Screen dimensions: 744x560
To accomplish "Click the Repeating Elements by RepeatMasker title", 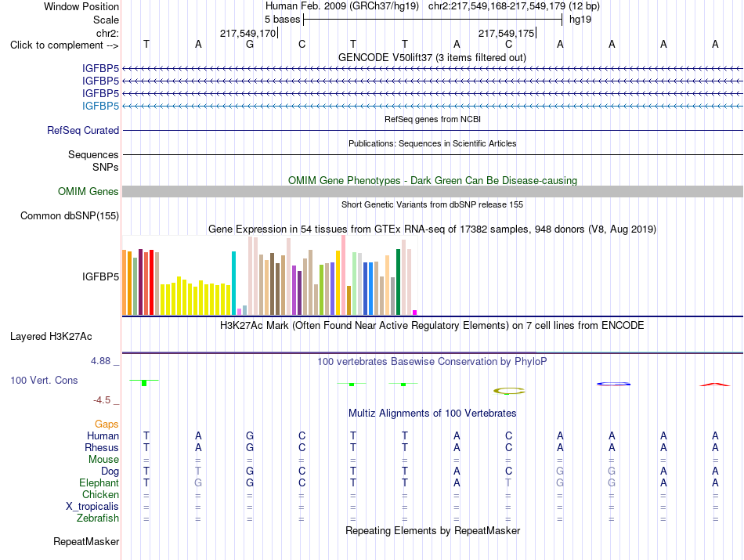I will 432,530.
